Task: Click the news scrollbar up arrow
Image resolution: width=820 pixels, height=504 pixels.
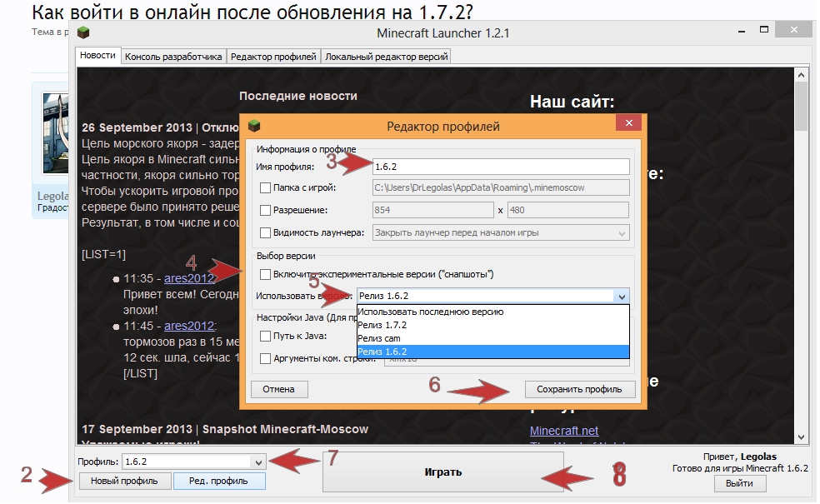Action: (801, 76)
